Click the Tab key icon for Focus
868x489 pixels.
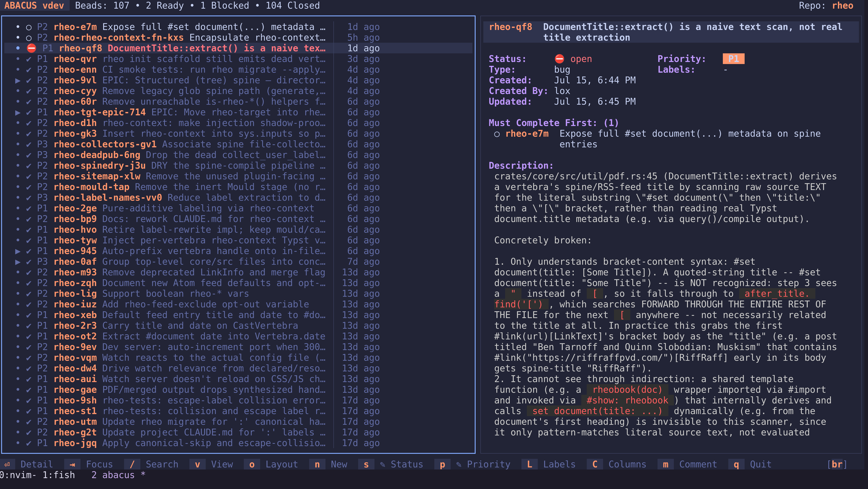tap(72, 464)
